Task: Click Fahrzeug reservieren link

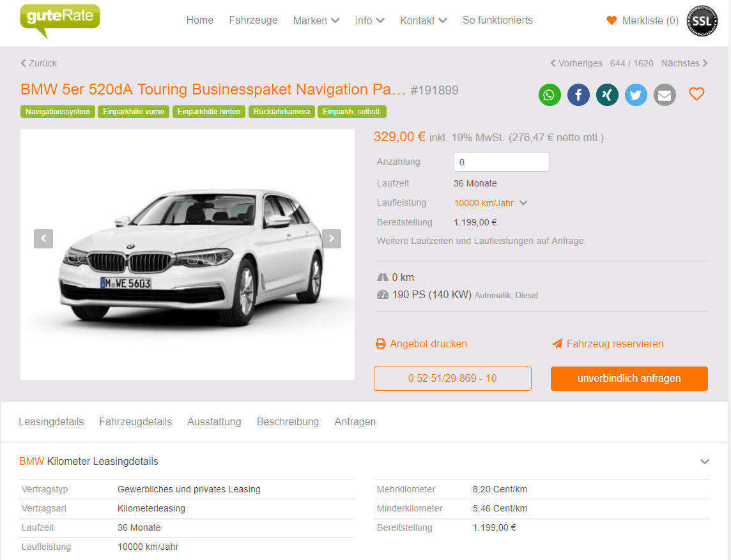Action: (x=615, y=344)
